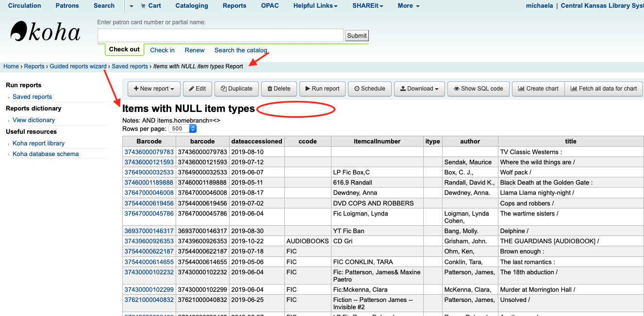
Task: Open Saved reports in sidebar
Action: pyautogui.click(x=32, y=97)
